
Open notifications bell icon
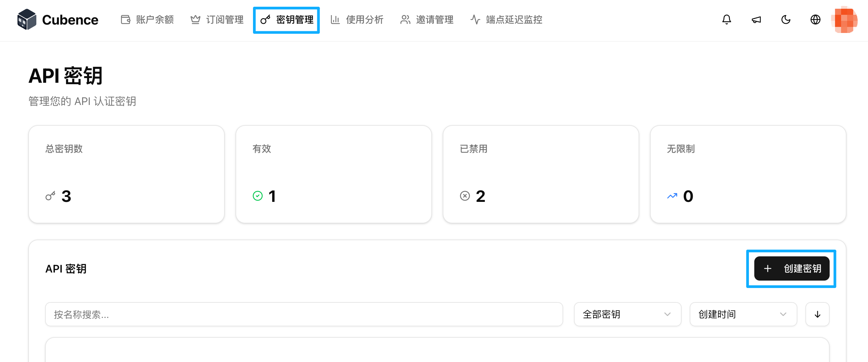[726, 20]
